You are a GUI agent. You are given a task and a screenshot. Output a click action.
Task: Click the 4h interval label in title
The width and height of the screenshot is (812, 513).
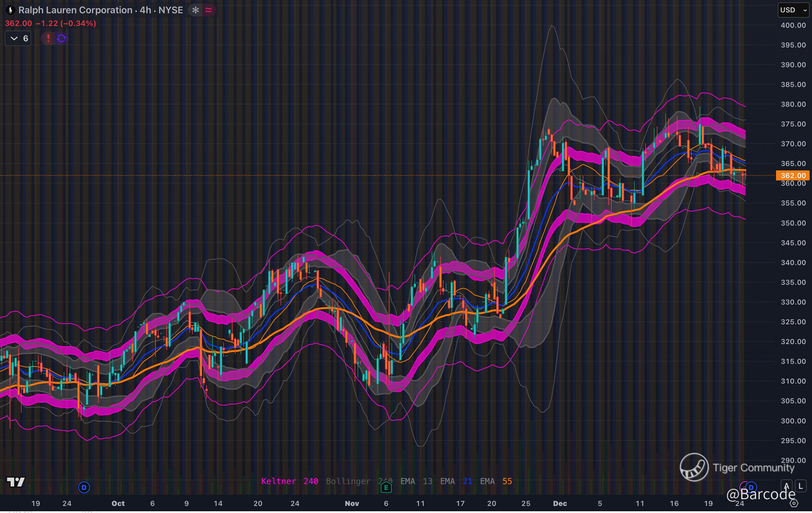145,10
